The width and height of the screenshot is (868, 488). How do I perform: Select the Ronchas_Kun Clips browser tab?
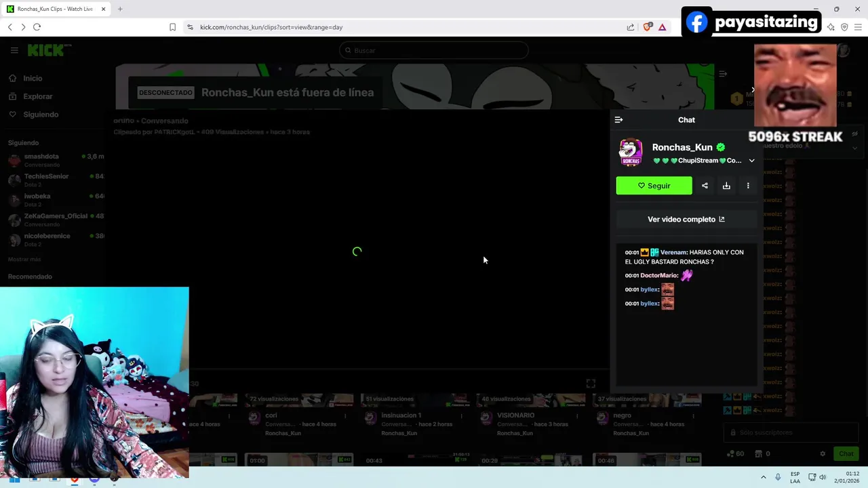click(x=56, y=9)
